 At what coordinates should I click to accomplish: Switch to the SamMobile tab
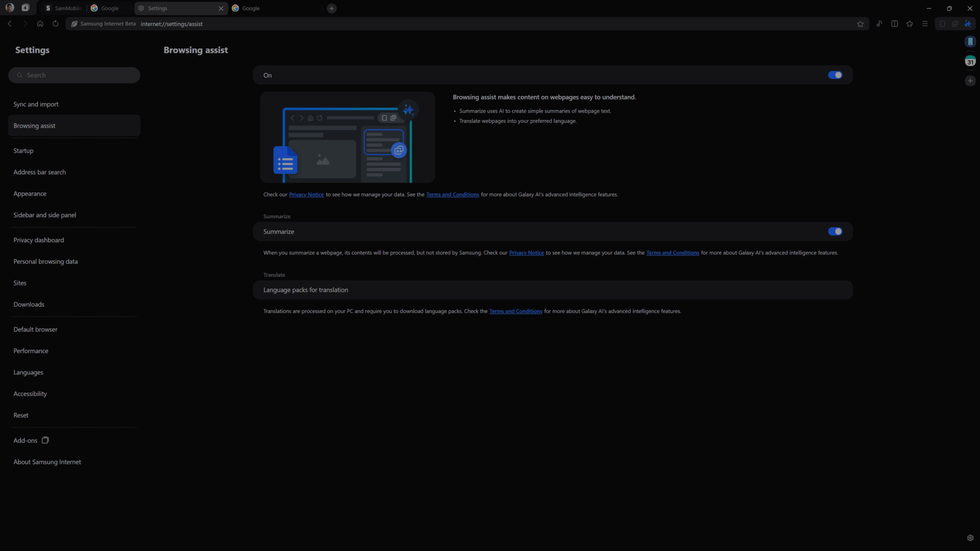coord(63,8)
